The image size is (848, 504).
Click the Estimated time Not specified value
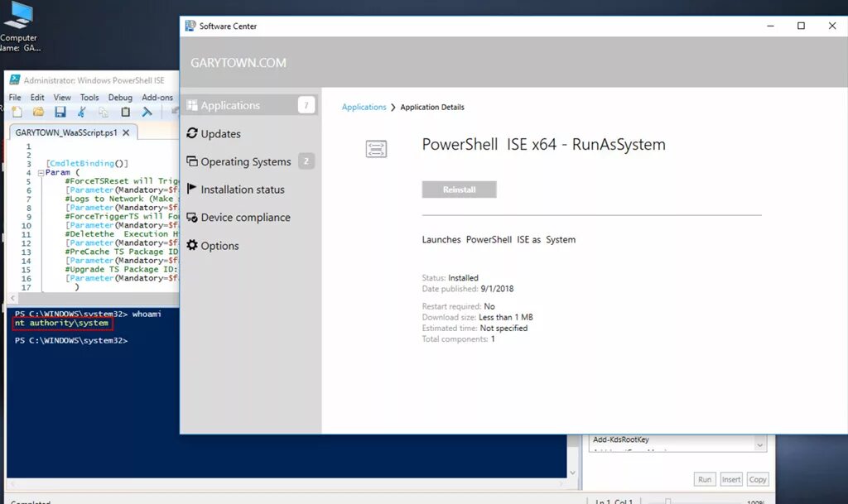(503, 328)
